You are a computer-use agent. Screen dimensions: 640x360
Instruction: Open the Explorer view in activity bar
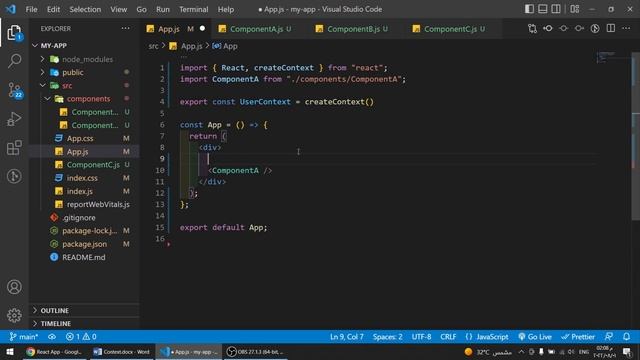14,33
